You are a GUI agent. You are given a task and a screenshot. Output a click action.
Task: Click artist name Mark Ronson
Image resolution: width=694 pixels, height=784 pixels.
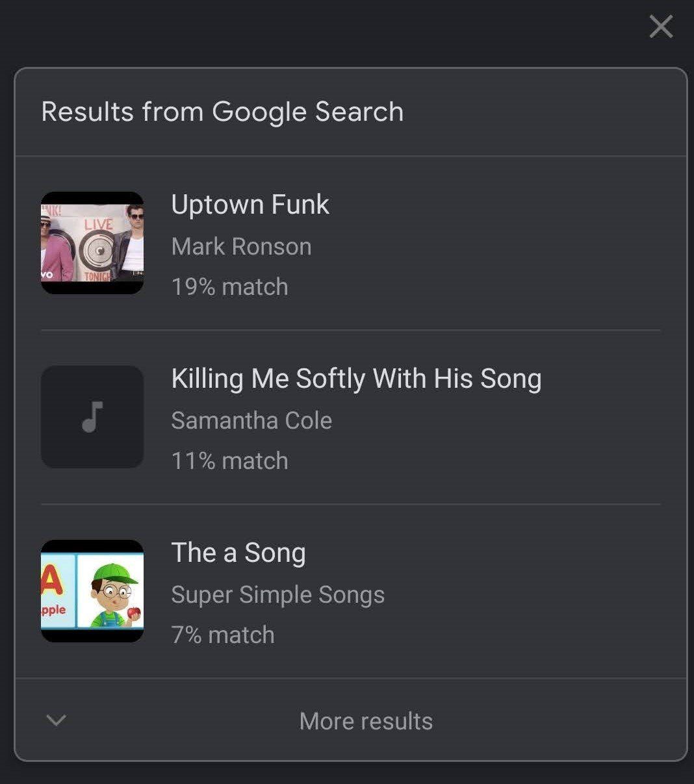coord(241,247)
